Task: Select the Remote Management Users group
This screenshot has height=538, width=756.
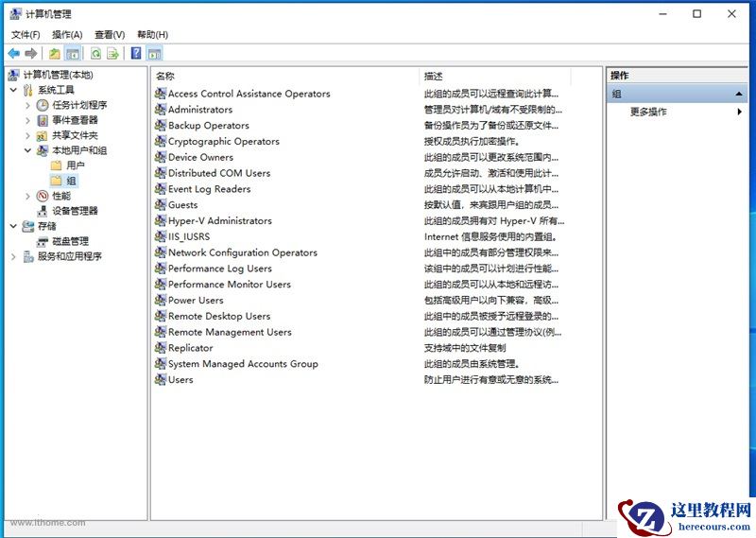Action: coord(230,332)
